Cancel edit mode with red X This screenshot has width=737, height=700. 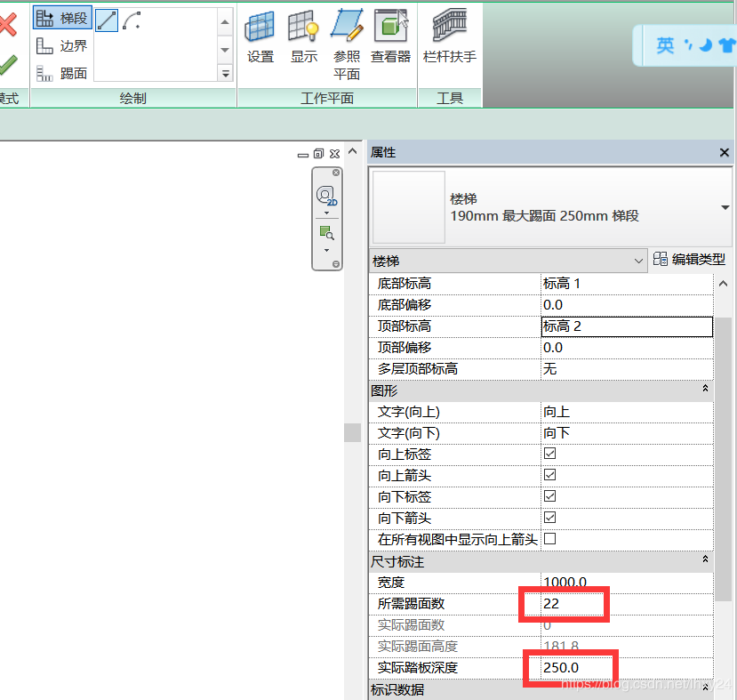click(8, 24)
